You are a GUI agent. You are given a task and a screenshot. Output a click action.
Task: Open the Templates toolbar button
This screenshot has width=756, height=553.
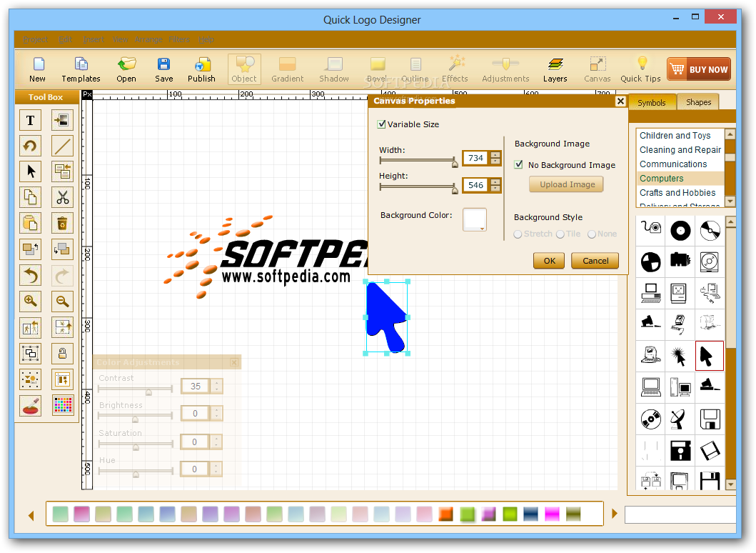pos(81,70)
